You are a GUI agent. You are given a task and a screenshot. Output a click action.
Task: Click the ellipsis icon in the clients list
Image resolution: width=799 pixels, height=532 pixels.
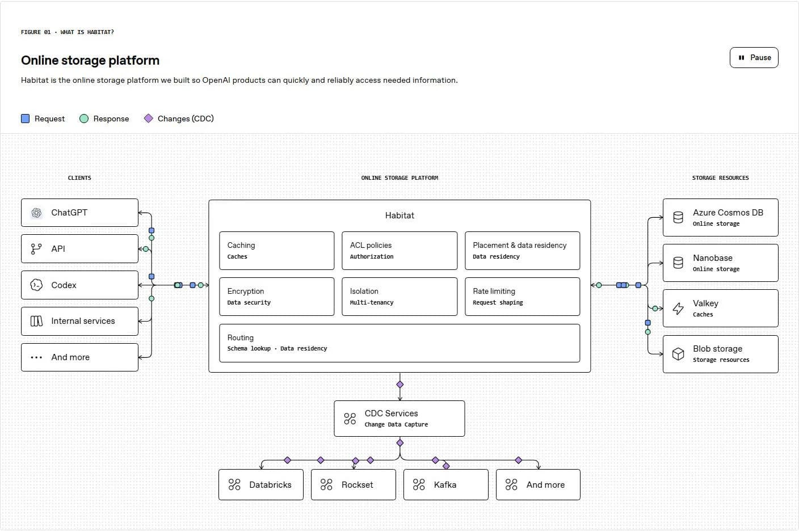click(36, 357)
